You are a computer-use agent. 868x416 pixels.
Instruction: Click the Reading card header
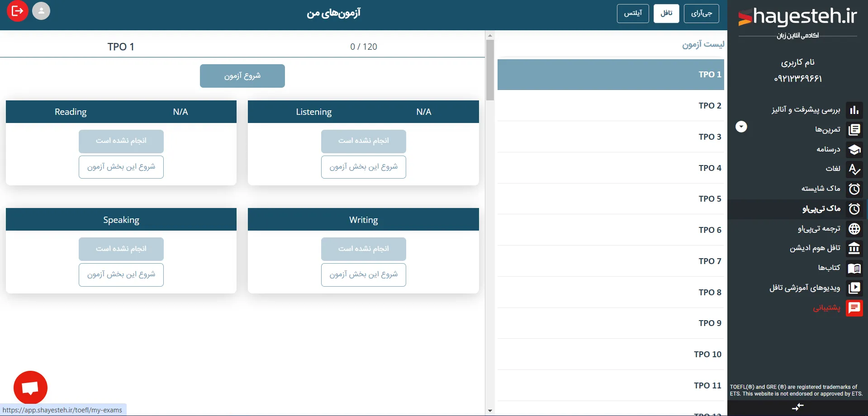121,112
